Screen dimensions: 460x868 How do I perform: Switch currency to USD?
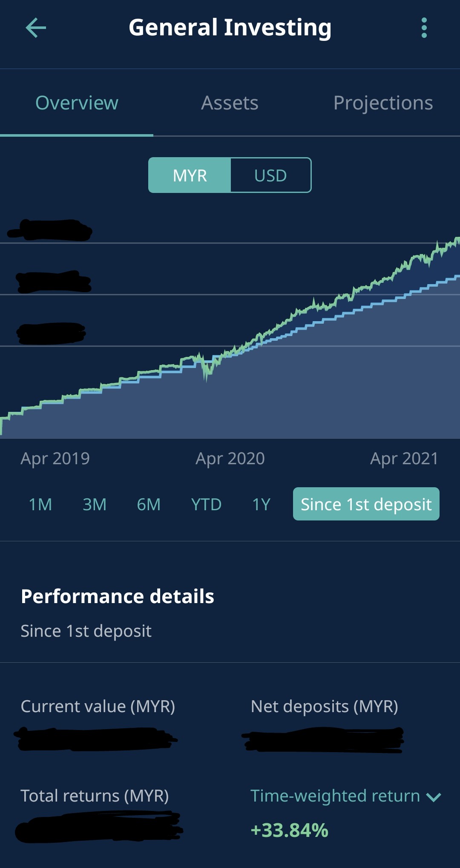270,175
